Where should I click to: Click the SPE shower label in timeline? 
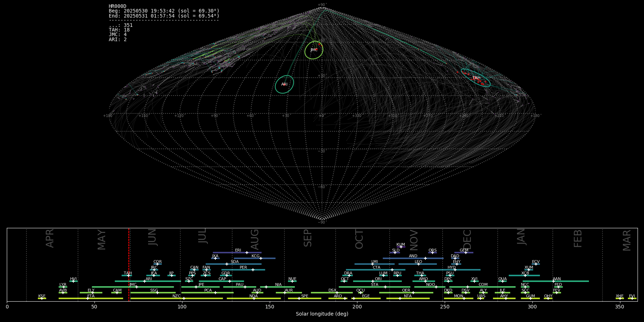pyautogui.click(x=304, y=296)
